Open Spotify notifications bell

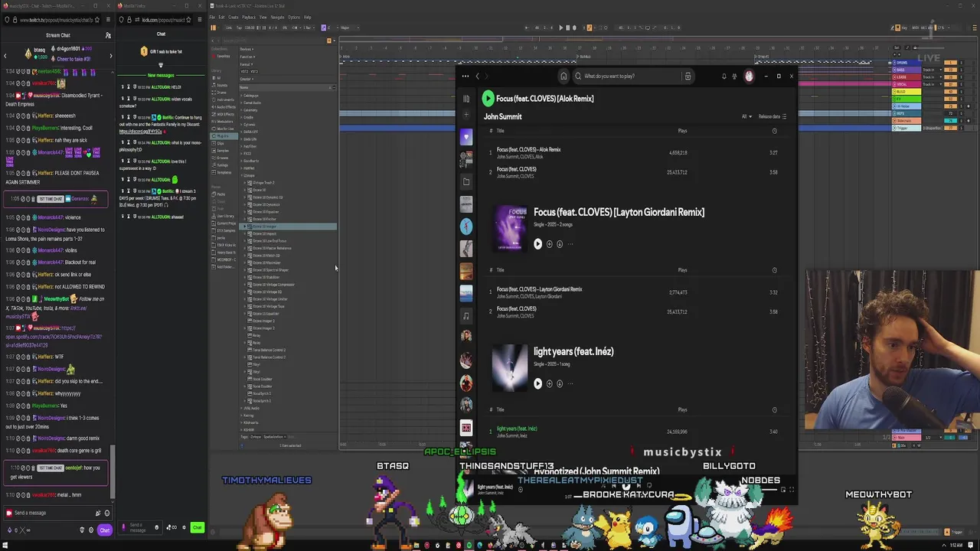pyautogui.click(x=724, y=77)
